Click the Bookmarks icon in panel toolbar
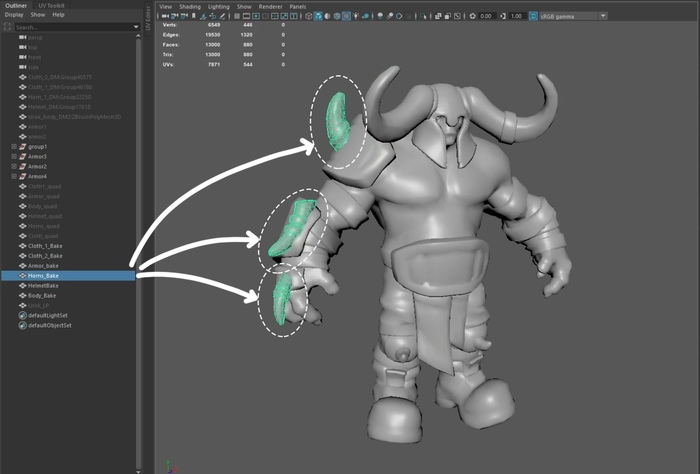Screen dimensions: 700x474 [x=193, y=16]
